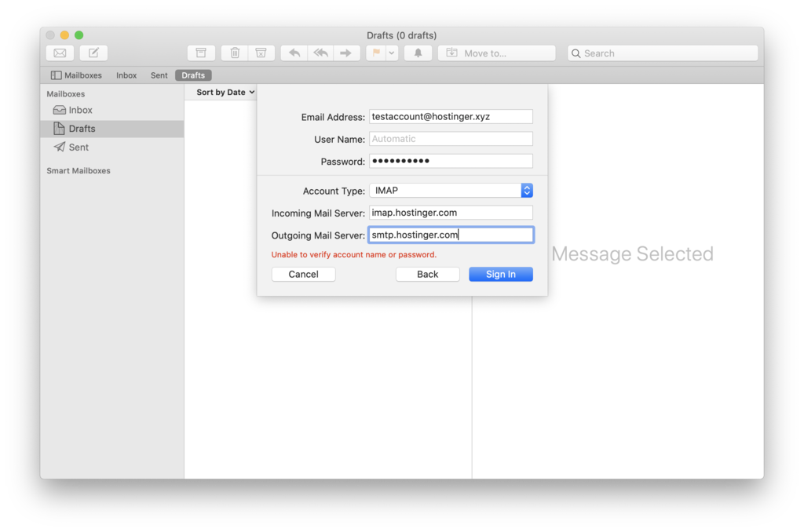Screen dimensions: 804x532
Task: Click inside the Search field
Action: click(x=663, y=53)
